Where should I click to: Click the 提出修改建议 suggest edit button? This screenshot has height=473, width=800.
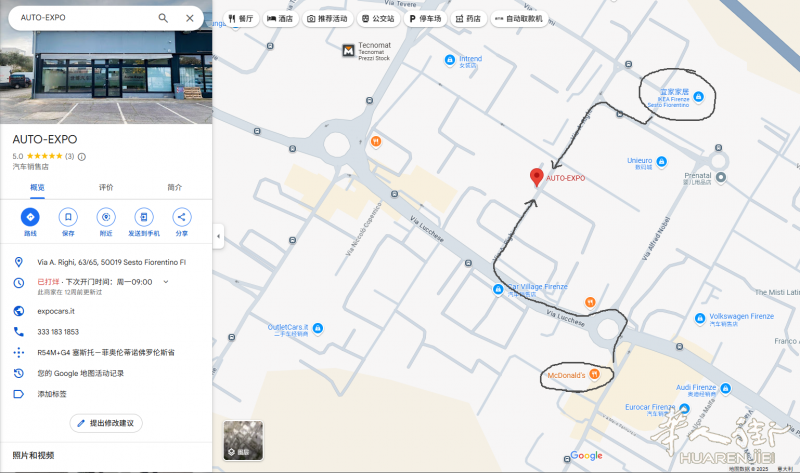106,423
